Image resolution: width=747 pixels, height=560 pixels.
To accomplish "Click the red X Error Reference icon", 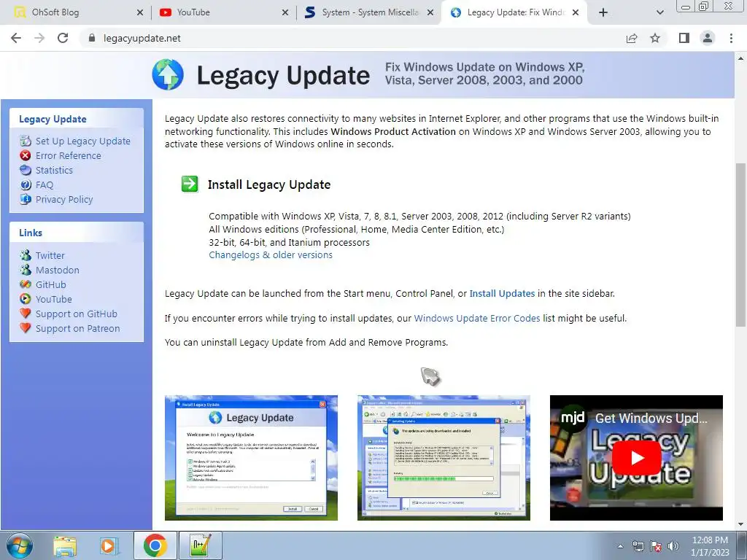I will (26, 155).
